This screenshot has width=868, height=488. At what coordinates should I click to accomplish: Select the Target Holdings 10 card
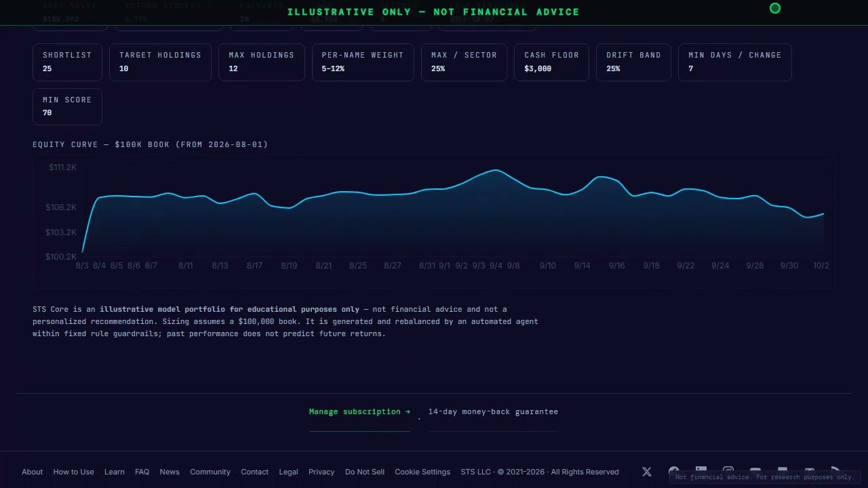160,62
